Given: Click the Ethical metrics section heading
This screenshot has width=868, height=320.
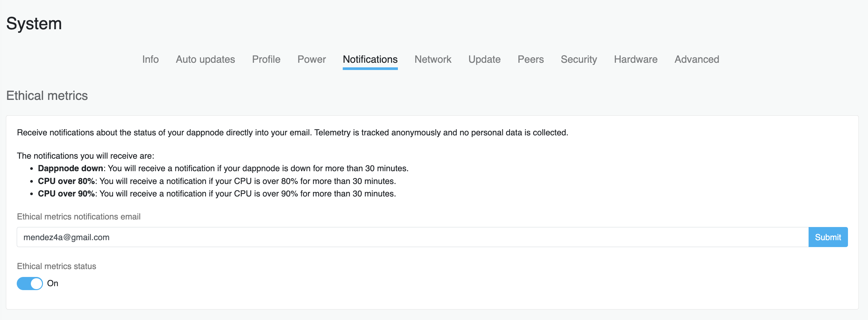Looking at the screenshot, I should (47, 95).
